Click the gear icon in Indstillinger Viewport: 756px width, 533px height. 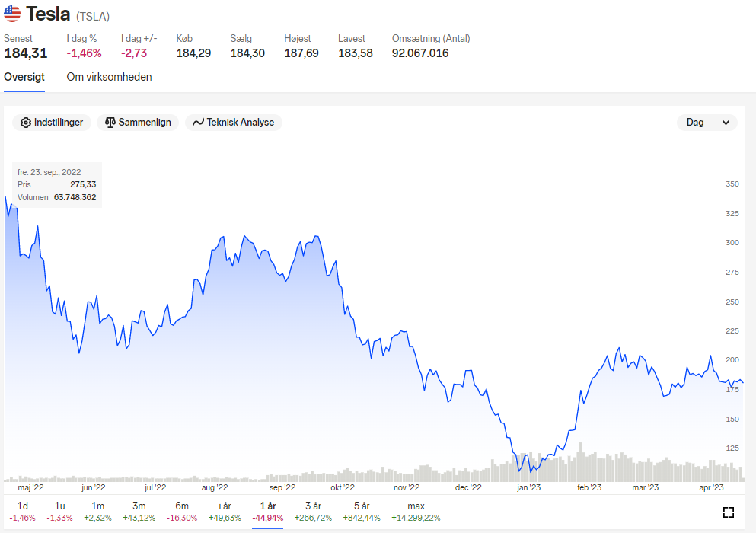26,123
